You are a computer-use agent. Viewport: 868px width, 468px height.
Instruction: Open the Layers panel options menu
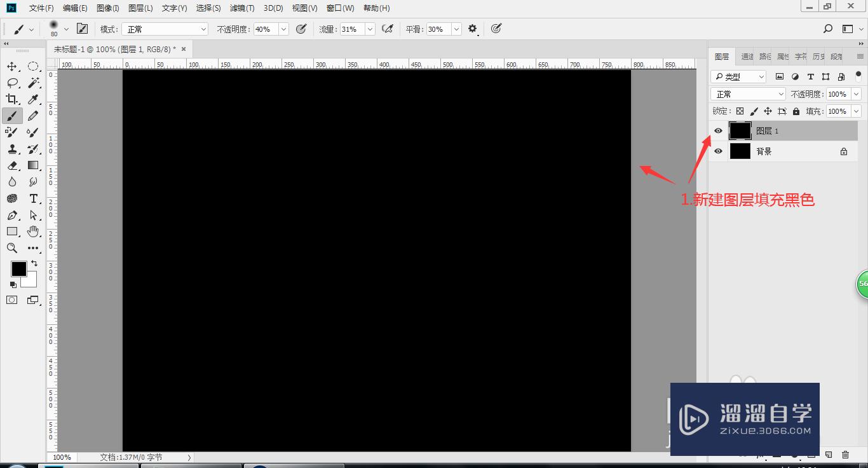point(860,57)
